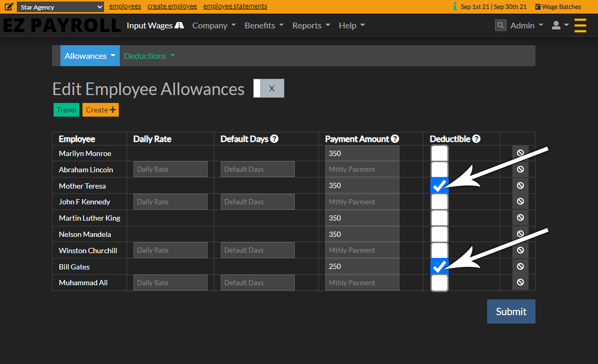
Task: Open the search magnifier icon
Action: [x=501, y=25]
